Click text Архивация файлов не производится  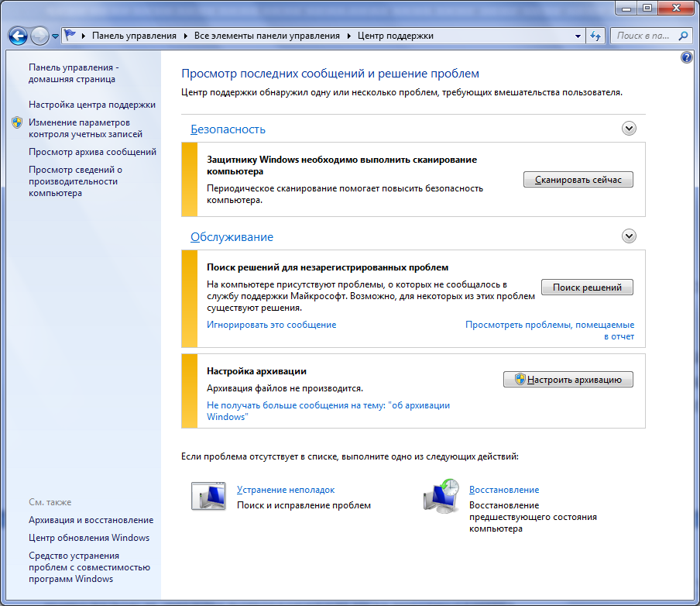285,388
